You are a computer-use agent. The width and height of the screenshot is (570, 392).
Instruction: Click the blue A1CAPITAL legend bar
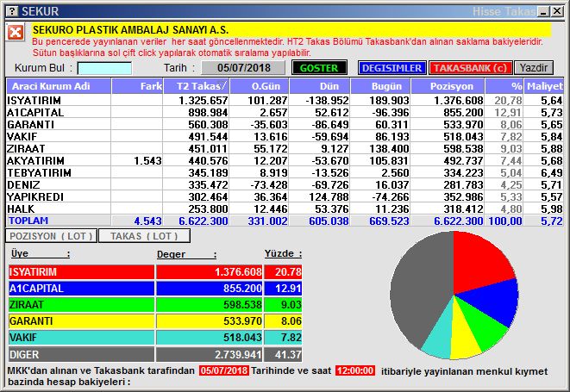[x=80, y=288]
